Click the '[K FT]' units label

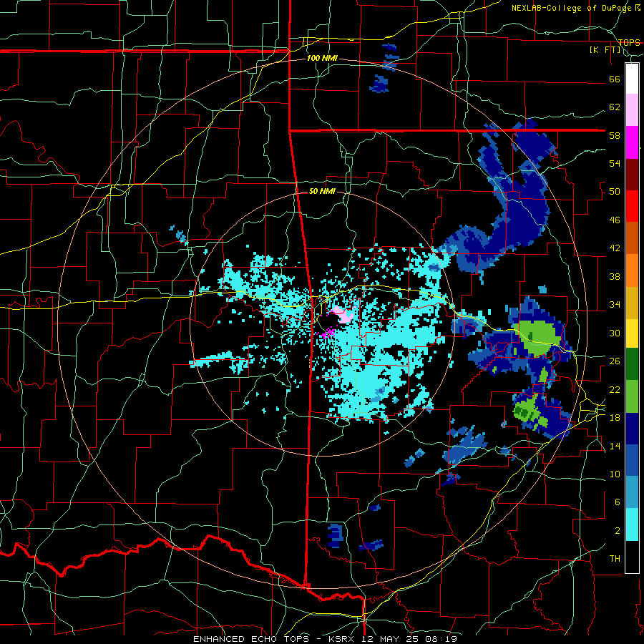(x=605, y=50)
